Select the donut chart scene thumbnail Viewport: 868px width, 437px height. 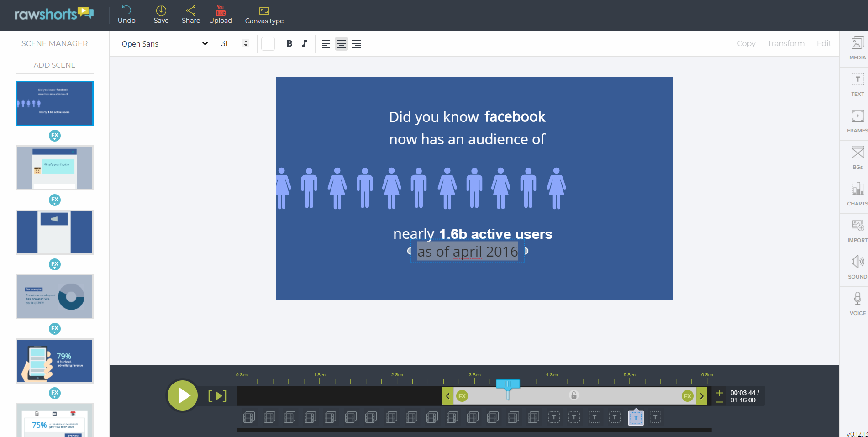tap(55, 297)
